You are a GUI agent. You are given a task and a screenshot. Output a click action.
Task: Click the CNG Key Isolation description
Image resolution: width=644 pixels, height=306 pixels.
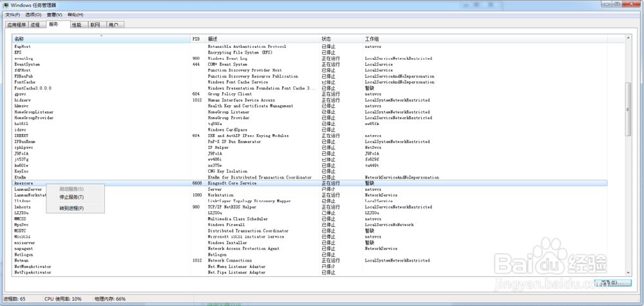(x=227, y=171)
